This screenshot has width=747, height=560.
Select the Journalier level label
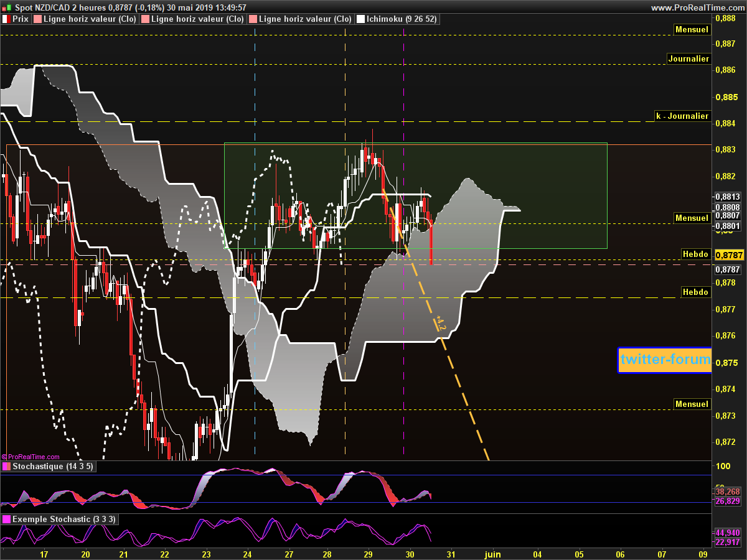[688, 58]
